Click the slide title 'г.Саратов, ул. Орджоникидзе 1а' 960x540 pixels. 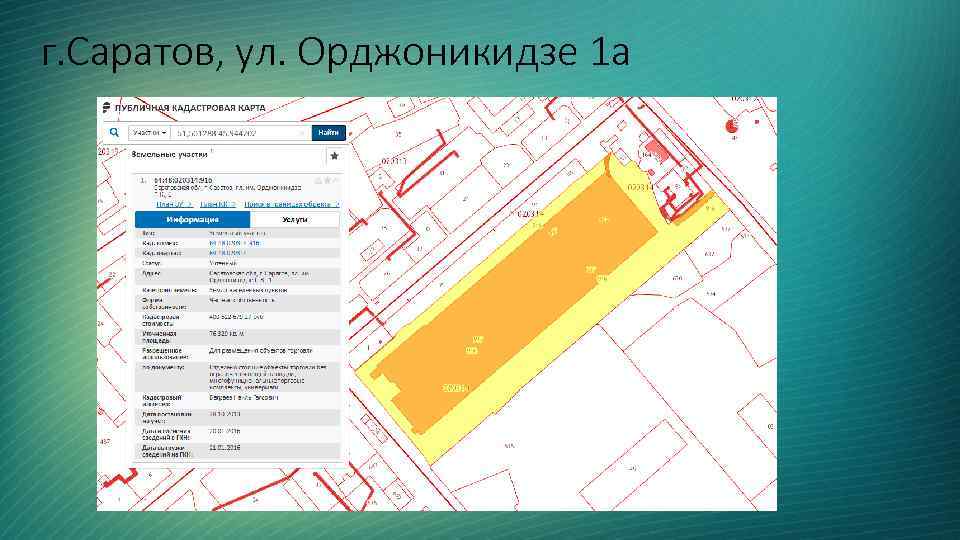click(336, 52)
